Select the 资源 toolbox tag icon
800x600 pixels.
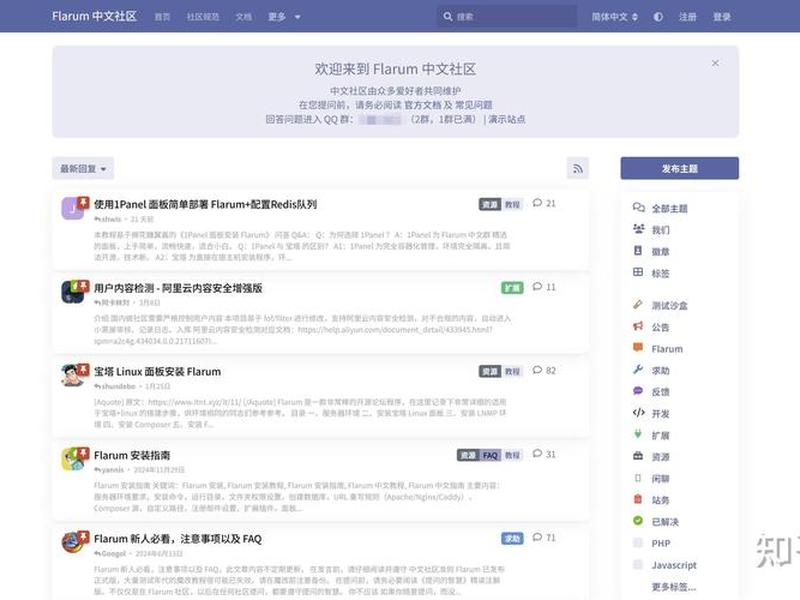tap(638, 456)
